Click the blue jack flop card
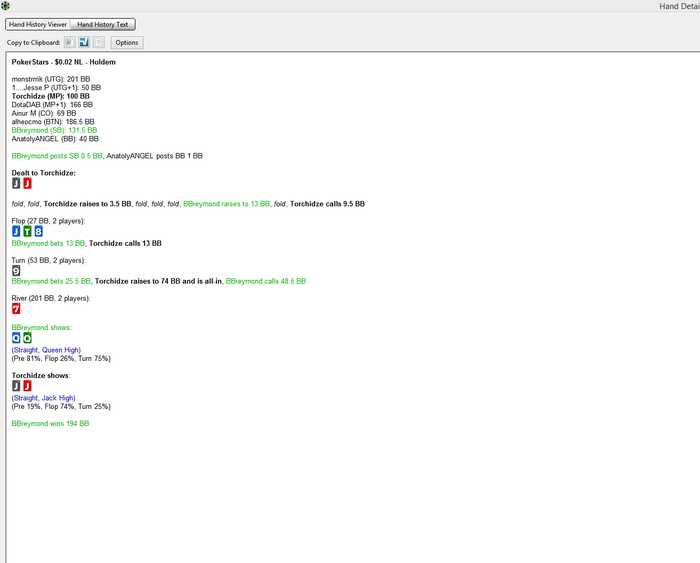The image size is (700, 563). click(16, 231)
